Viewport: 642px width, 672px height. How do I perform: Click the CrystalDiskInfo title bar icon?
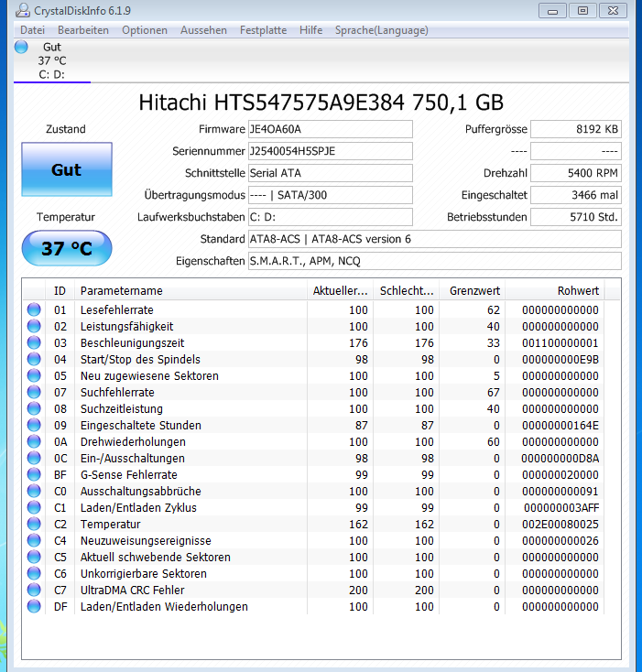pyautogui.click(x=22, y=10)
